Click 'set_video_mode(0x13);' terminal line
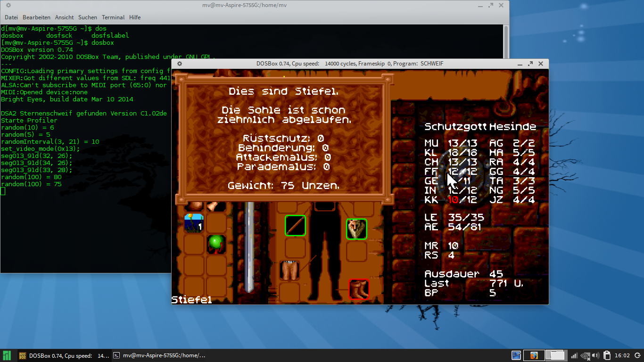Viewport: 644px width, 362px height. [41, 149]
